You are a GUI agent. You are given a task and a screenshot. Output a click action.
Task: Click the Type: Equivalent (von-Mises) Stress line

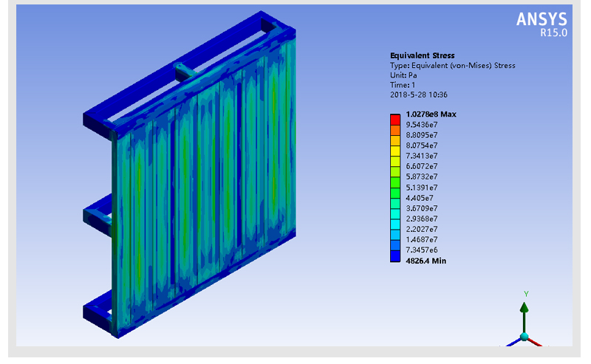452,66
